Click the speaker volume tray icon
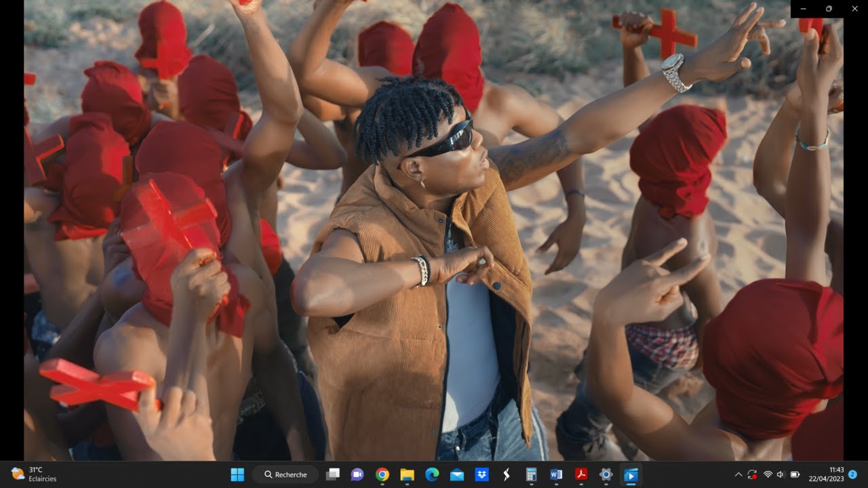 pyautogui.click(x=781, y=474)
